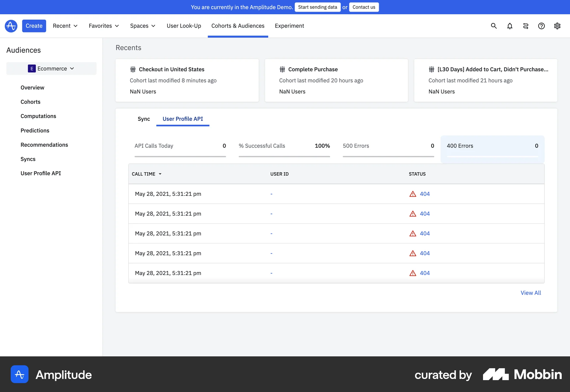Open Overview in the Audiences sidebar
This screenshot has height=392, width=570.
click(32, 88)
